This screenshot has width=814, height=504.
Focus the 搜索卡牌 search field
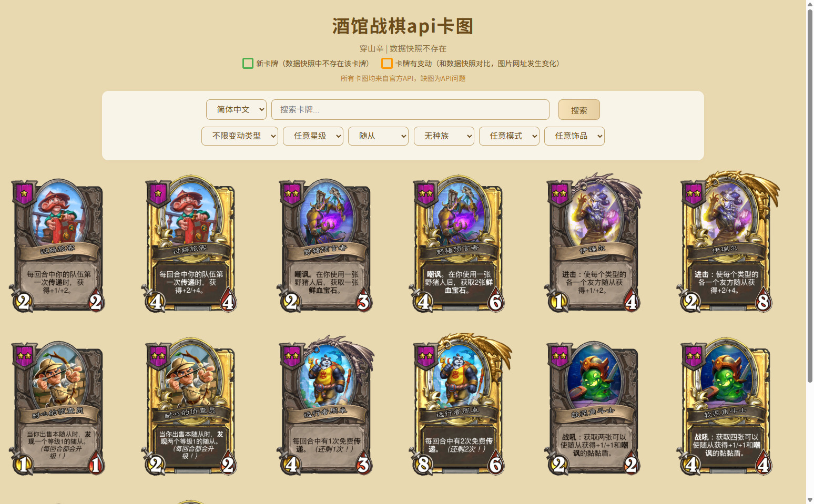click(410, 109)
